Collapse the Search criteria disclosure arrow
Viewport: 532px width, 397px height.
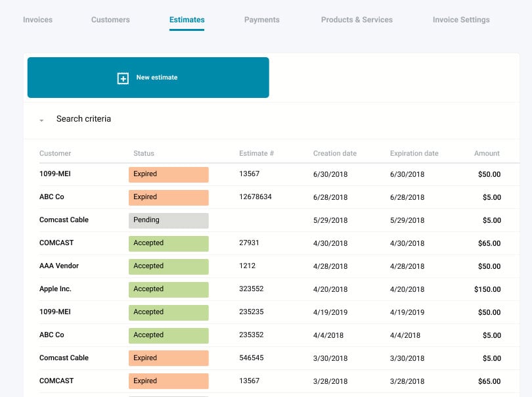pyautogui.click(x=41, y=120)
